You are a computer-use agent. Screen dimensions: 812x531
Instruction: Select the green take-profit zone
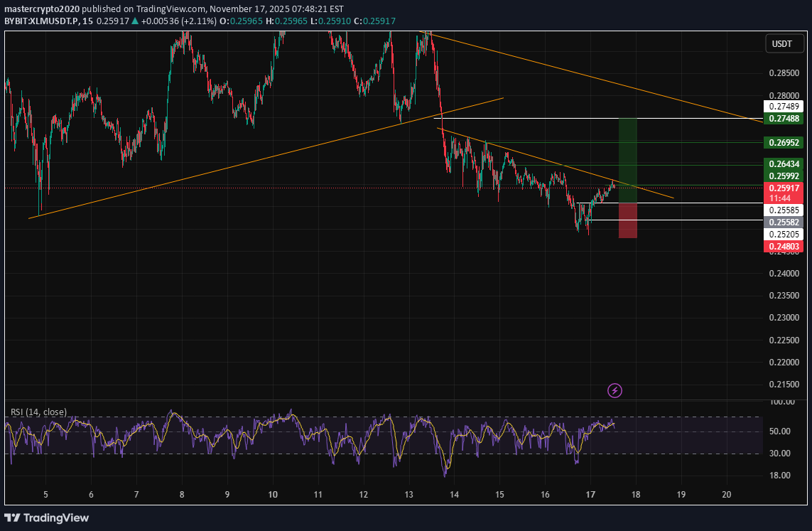pyautogui.click(x=627, y=159)
